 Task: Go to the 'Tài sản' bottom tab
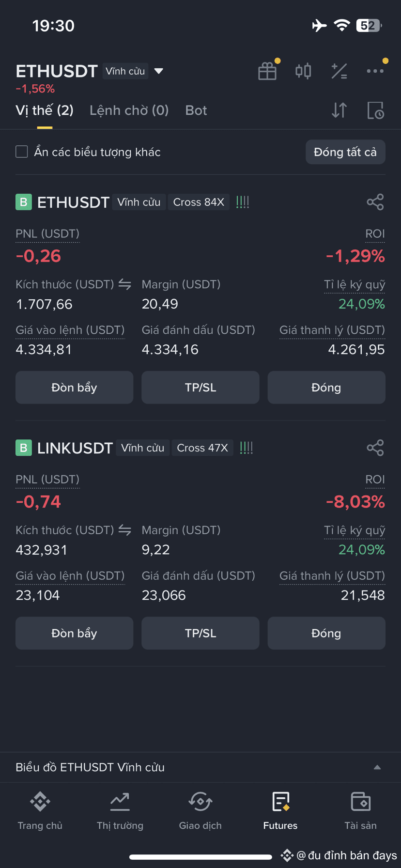click(x=360, y=810)
